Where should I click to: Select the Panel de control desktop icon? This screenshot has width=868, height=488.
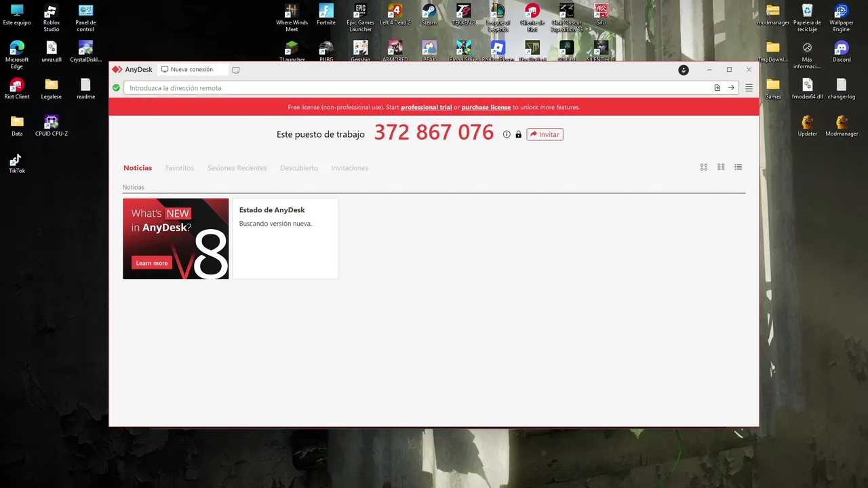tap(85, 18)
